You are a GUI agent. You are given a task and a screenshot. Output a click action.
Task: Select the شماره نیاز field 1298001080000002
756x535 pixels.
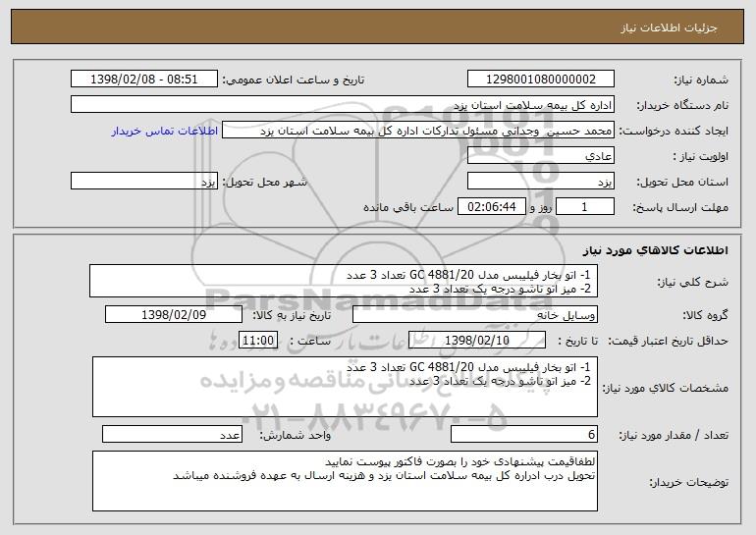540,80
